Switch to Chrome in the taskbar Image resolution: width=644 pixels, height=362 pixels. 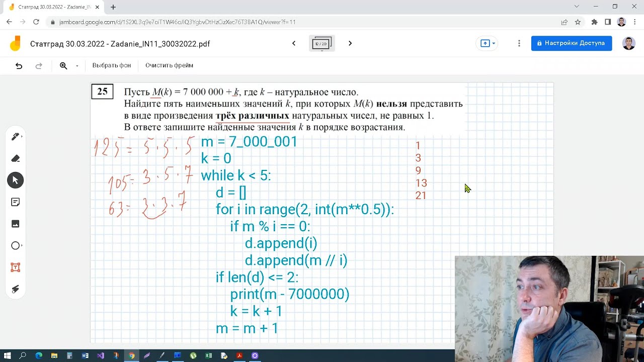pos(131,355)
